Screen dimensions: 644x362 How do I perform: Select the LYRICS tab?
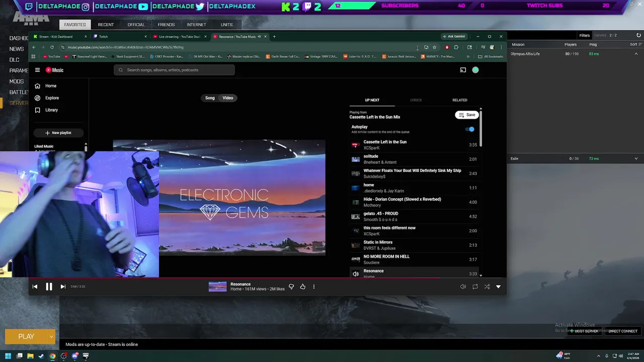[x=416, y=100]
